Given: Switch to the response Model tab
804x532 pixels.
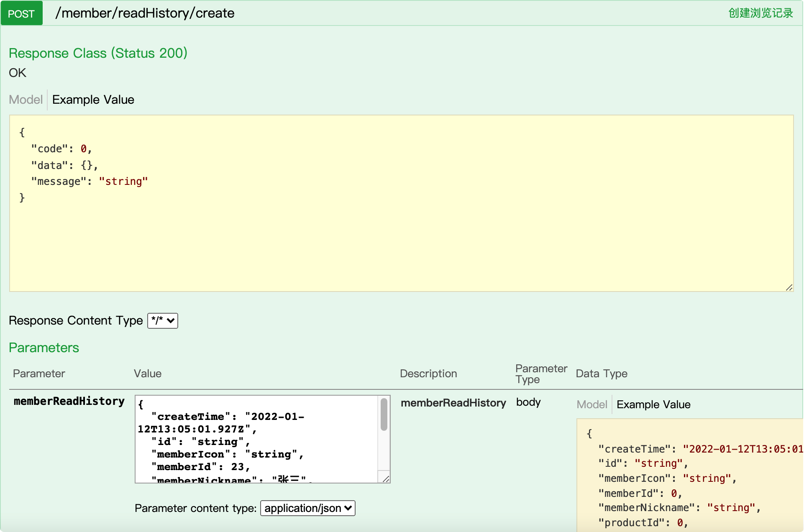Looking at the screenshot, I should coord(26,100).
